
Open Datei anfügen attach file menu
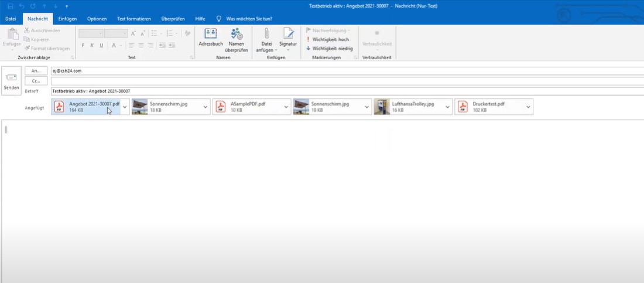click(266, 40)
